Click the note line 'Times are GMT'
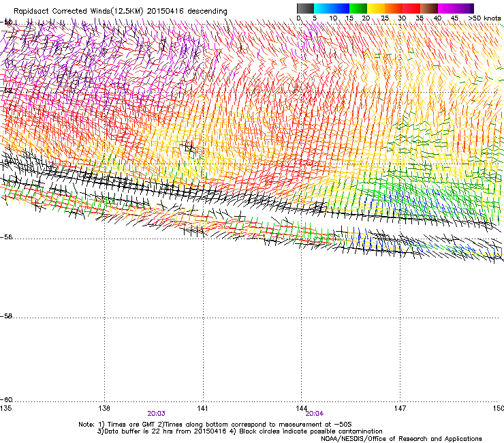Screen dimensions: 504x443 point(131,425)
